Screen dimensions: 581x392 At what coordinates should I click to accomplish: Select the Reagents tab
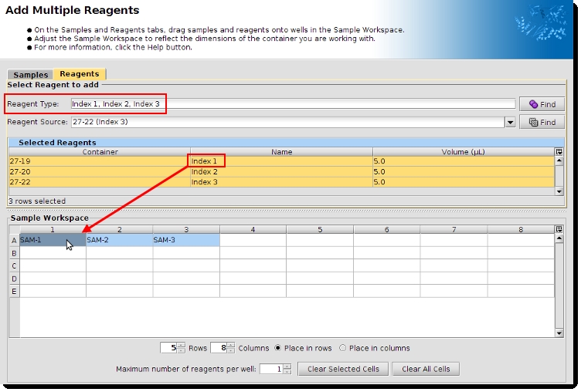pyautogui.click(x=80, y=74)
